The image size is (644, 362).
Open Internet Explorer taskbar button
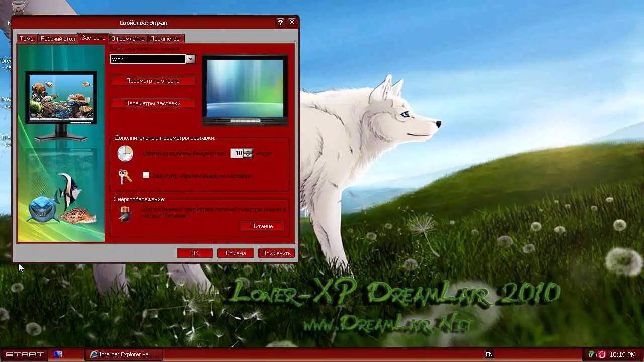pyautogui.click(x=123, y=354)
